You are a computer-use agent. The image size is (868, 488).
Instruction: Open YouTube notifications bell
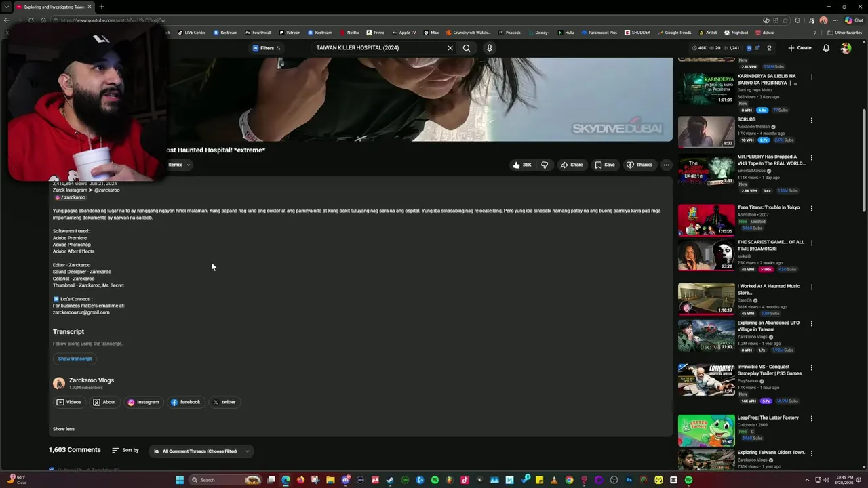point(826,48)
